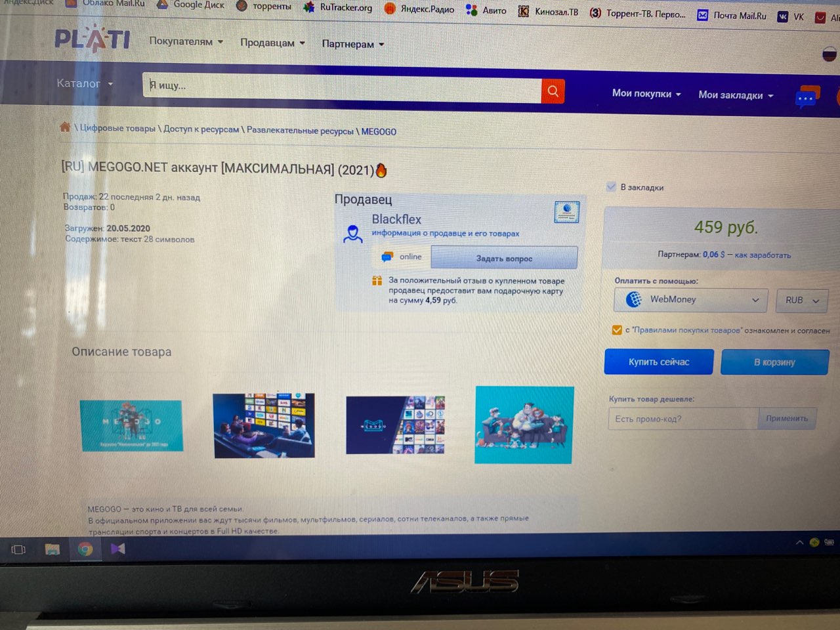Click Blackflex seller name
The image size is (840, 630).
tap(396, 219)
